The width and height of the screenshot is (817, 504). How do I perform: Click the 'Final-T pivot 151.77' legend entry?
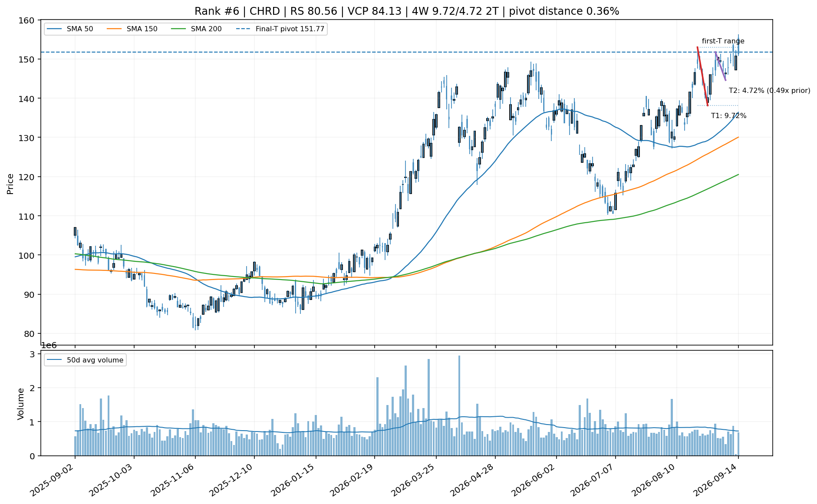(x=280, y=29)
